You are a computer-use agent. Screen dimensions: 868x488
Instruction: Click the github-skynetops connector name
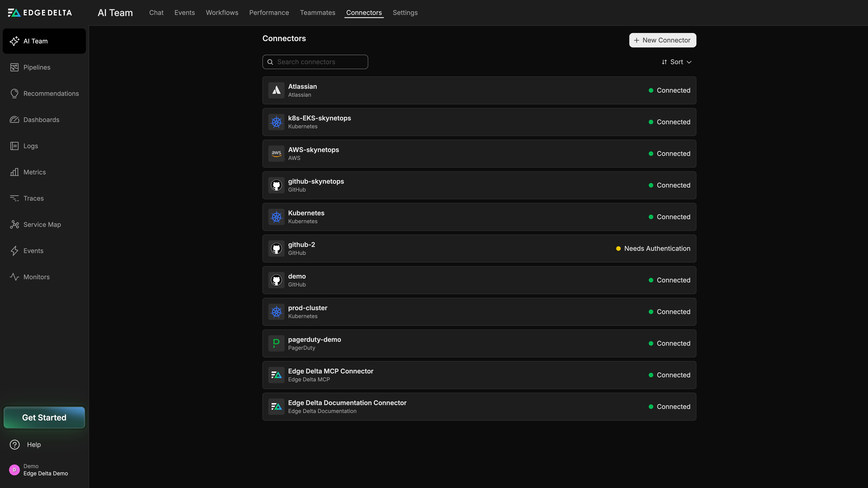316,182
